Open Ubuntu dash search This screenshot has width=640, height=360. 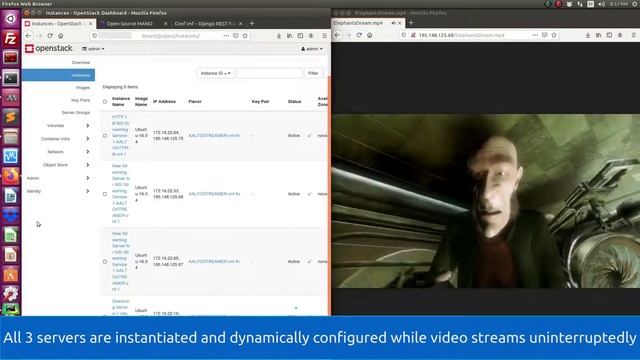pos(11,18)
